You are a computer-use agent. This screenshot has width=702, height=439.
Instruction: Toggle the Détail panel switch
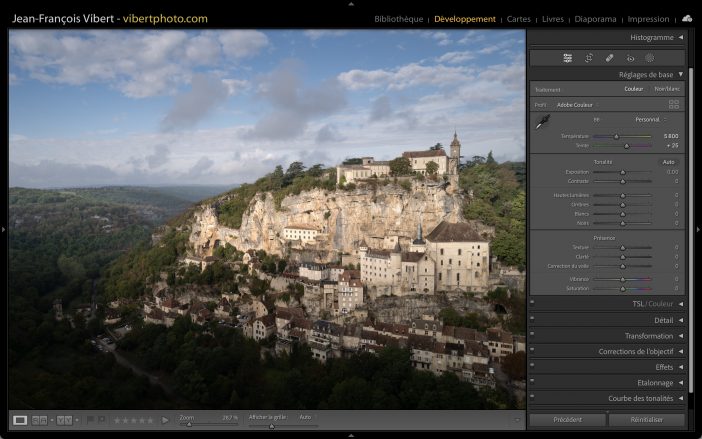pyautogui.click(x=532, y=320)
